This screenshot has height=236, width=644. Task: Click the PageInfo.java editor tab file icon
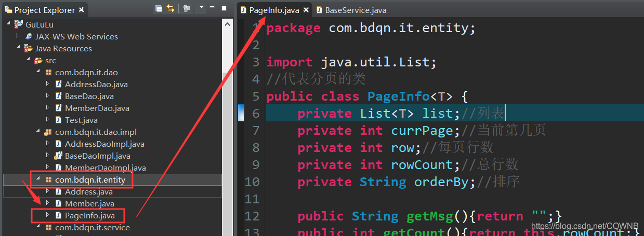244,10
